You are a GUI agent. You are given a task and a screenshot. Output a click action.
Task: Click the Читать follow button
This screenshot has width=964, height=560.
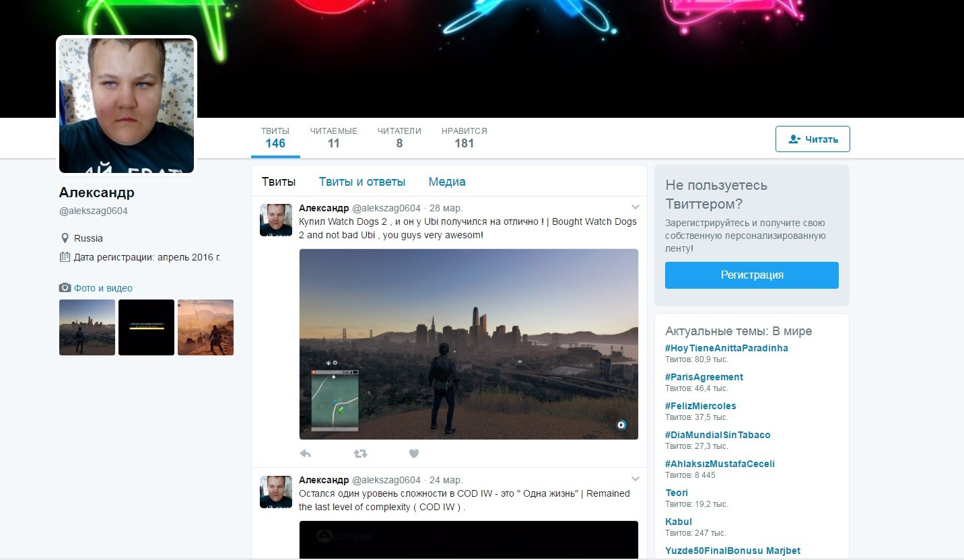[x=813, y=139]
